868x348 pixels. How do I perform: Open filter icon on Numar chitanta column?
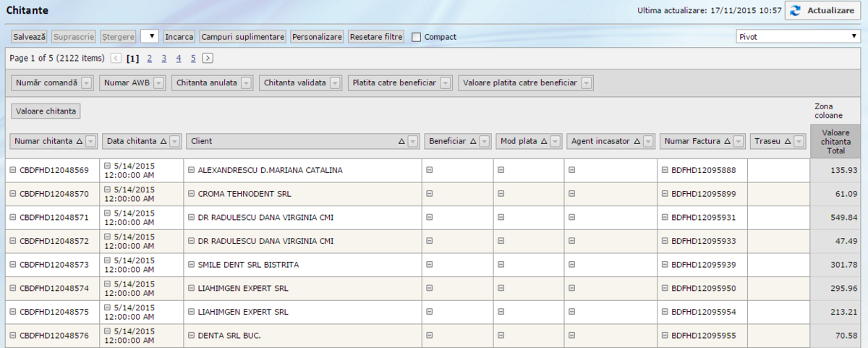click(91, 142)
